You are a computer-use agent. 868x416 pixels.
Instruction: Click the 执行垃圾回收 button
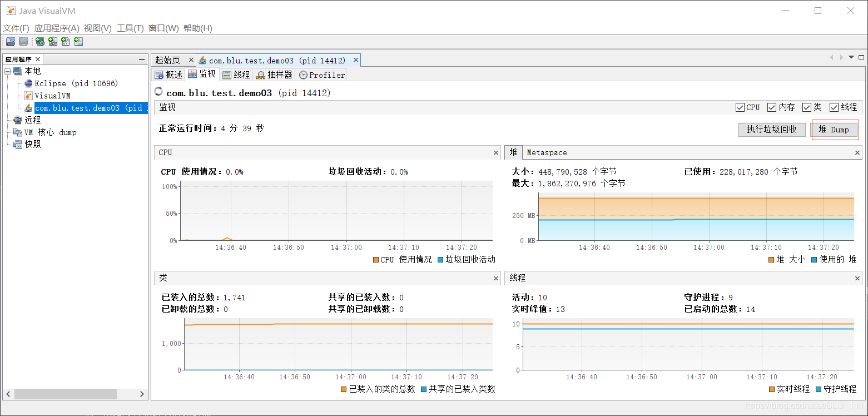coord(772,130)
